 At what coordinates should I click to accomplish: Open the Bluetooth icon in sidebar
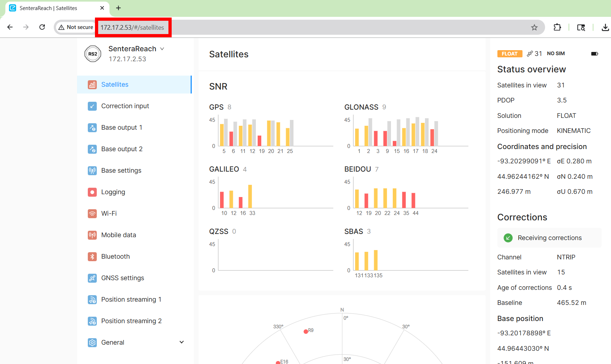tap(92, 257)
